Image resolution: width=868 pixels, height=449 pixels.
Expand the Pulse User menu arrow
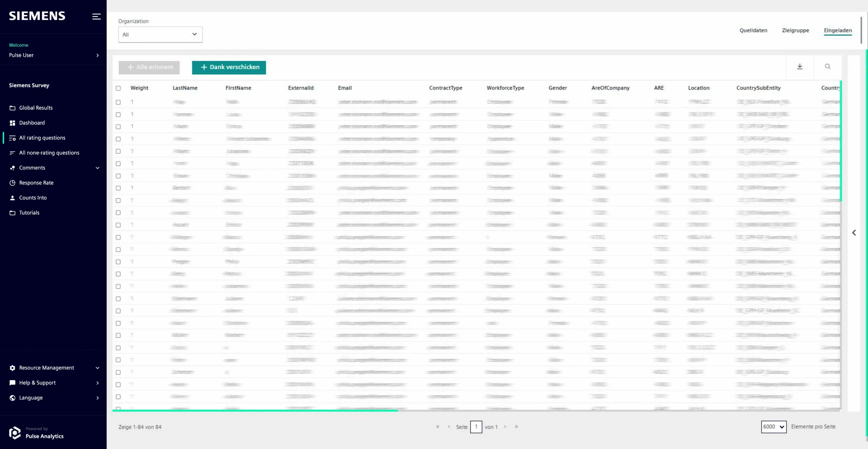coord(98,55)
